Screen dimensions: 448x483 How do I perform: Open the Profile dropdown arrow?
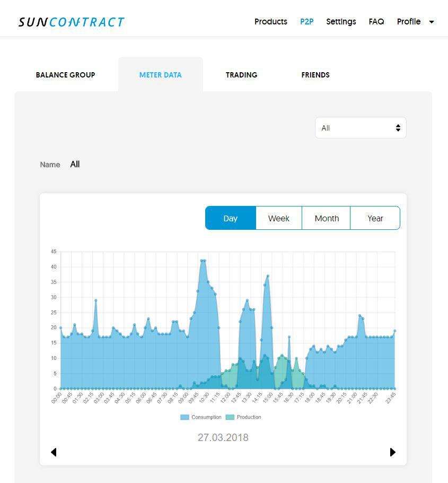coord(432,22)
